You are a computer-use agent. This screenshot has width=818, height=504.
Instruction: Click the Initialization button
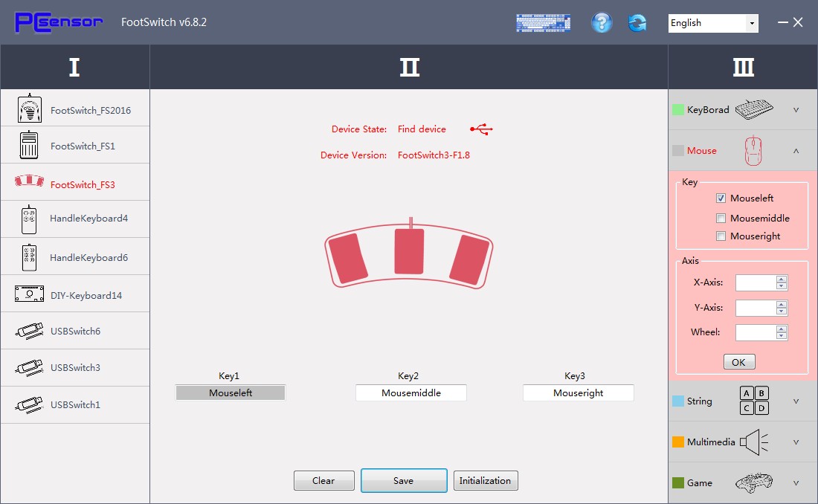point(486,480)
